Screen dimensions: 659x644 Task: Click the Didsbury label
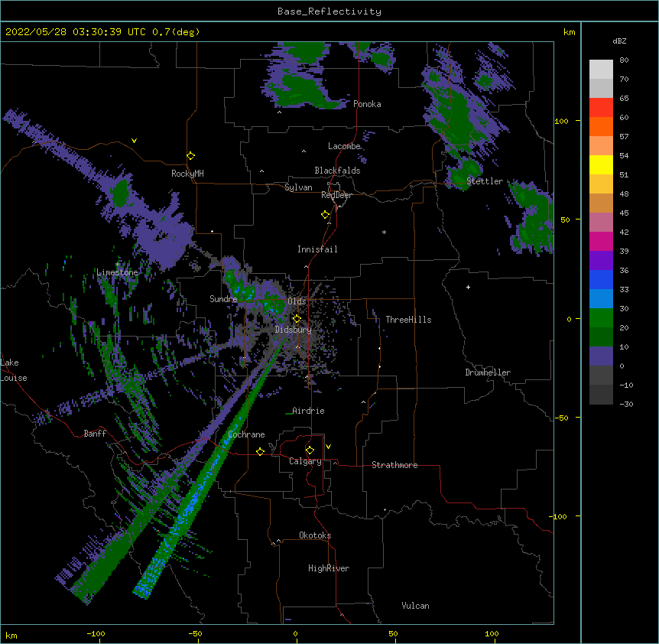click(294, 330)
